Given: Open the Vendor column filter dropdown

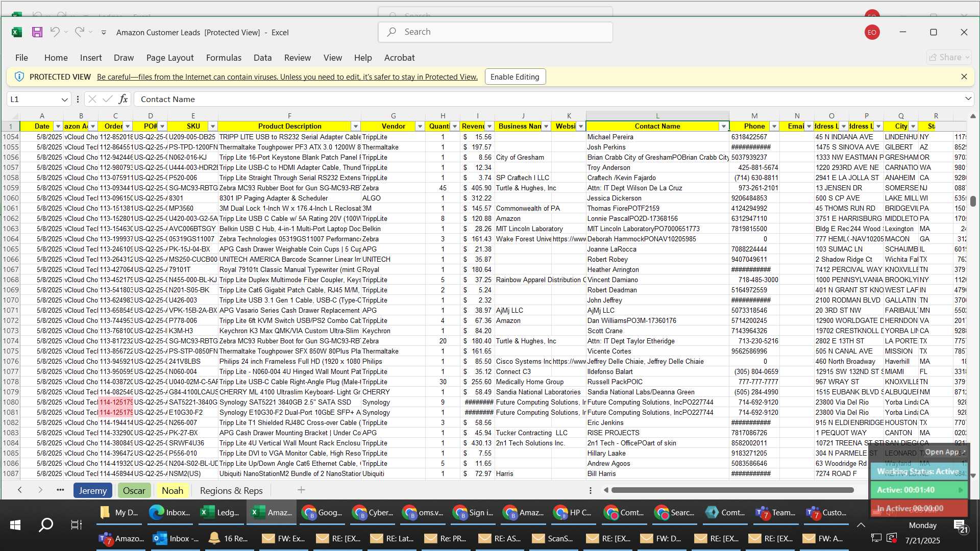Looking at the screenshot, I should 420,127.
